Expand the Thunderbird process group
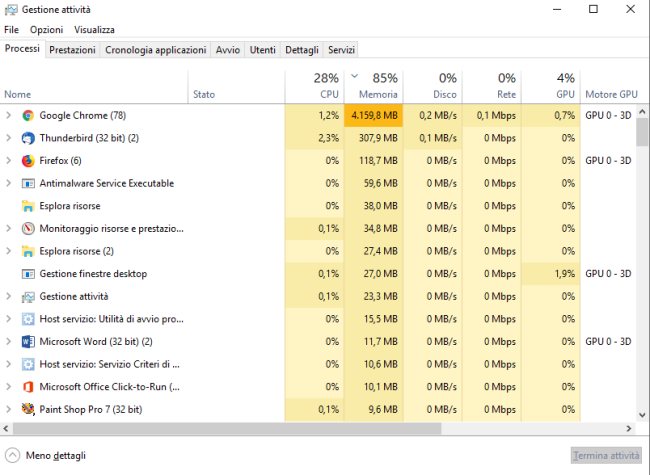Viewport: 650px width, 475px height. (9, 138)
